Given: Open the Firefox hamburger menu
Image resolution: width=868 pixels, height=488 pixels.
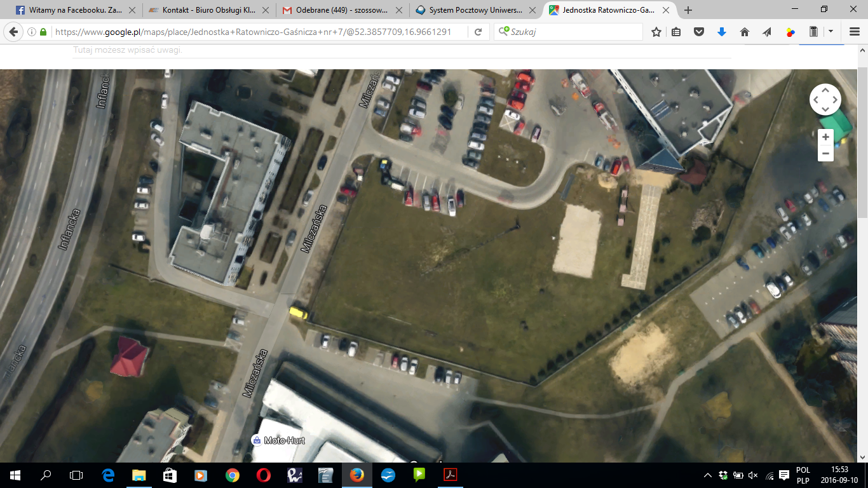Looking at the screenshot, I should tap(855, 32).
